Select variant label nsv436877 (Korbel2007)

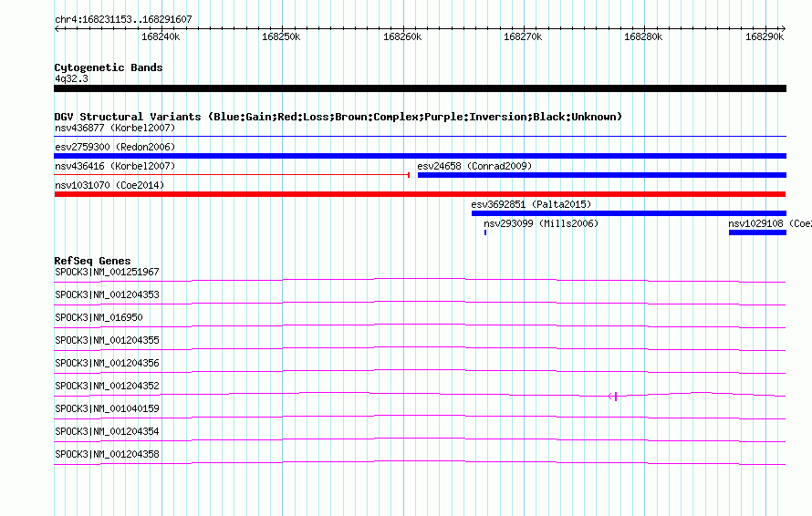115,128
